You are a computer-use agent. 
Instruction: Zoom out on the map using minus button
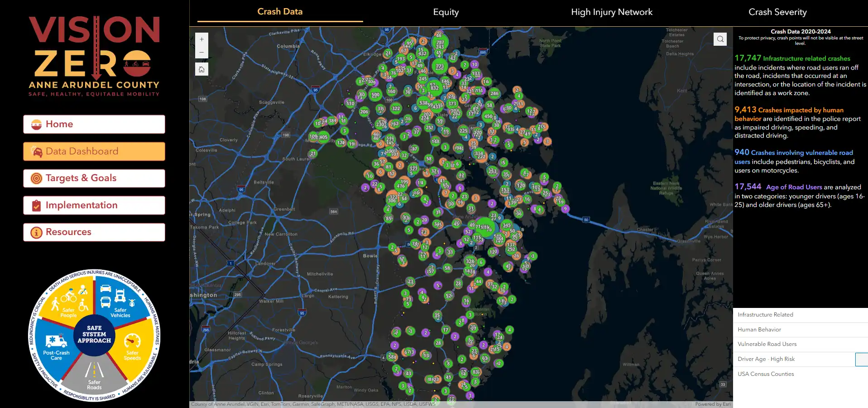click(x=201, y=52)
